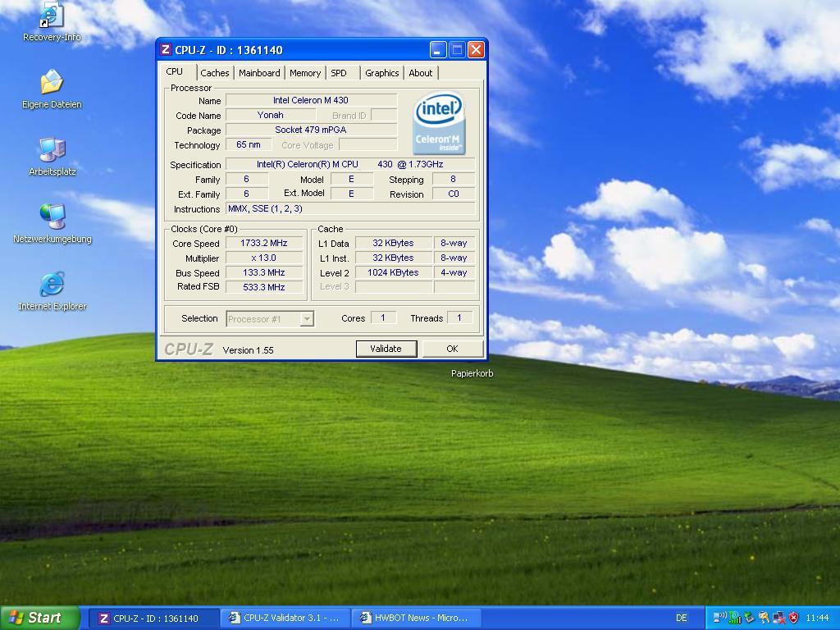Image resolution: width=840 pixels, height=630 pixels.
Task: Click the Papierkorb desktop label
Action: coord(472,373)
